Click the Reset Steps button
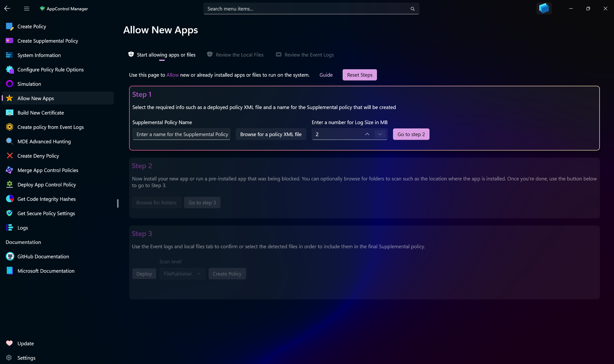Viewport: 614px width, 364px height. [360, 75]
